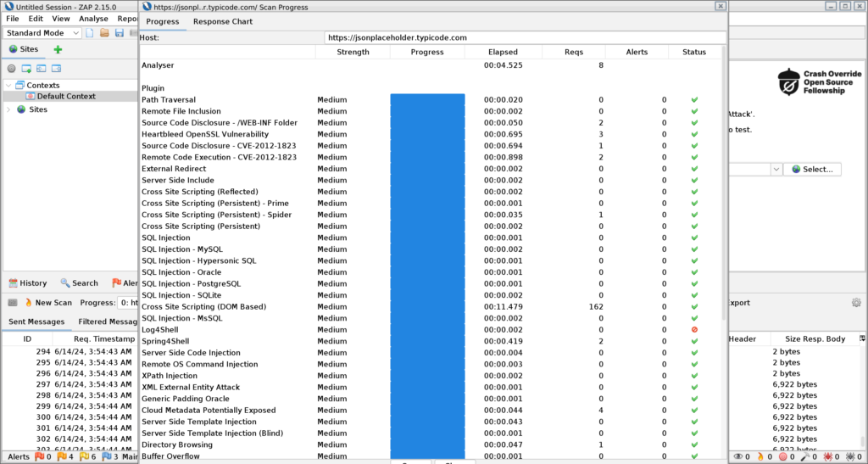868x464 pixels.
Task: Click the Spring4Shell plugin row
Action: click(x=431, y=341)
